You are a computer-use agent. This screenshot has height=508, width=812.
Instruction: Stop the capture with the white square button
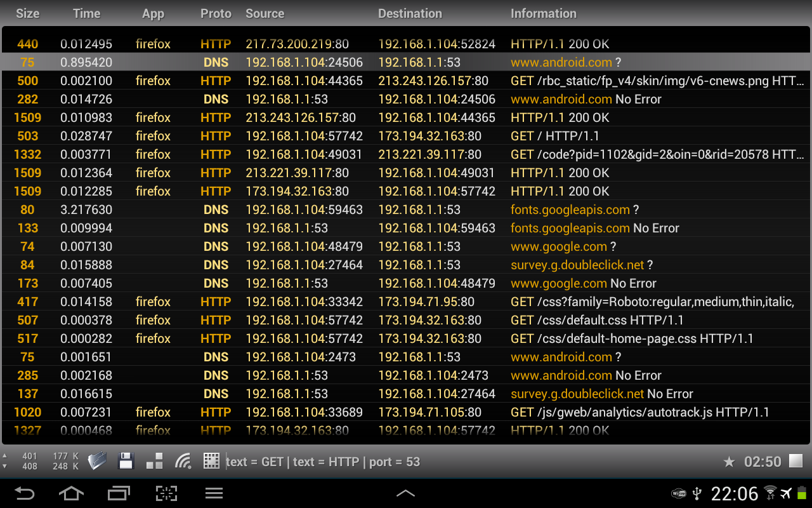pyautogui.click(x=796, y=461)
